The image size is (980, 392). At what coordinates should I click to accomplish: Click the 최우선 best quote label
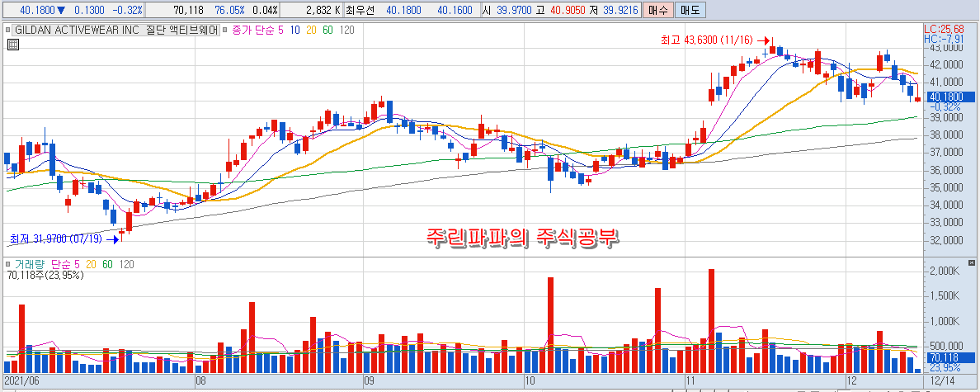pyautogui.click(x=359, y=10)
